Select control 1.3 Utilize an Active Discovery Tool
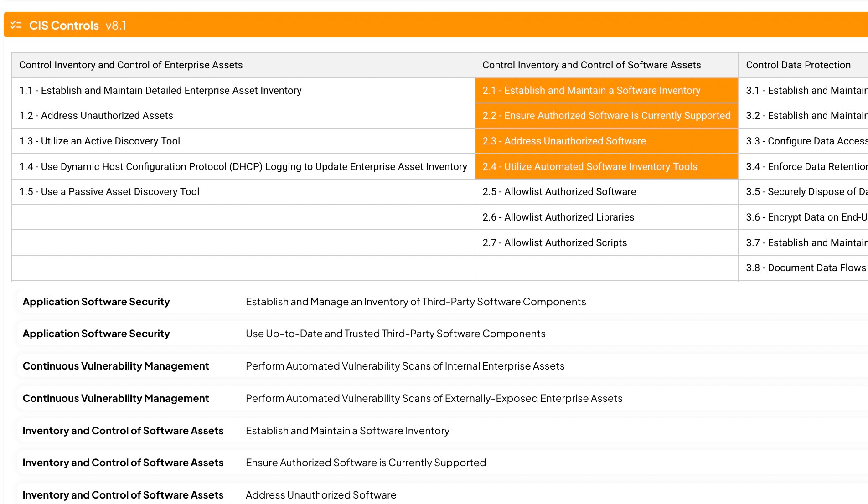868x504 pixels. click(243, 141)
